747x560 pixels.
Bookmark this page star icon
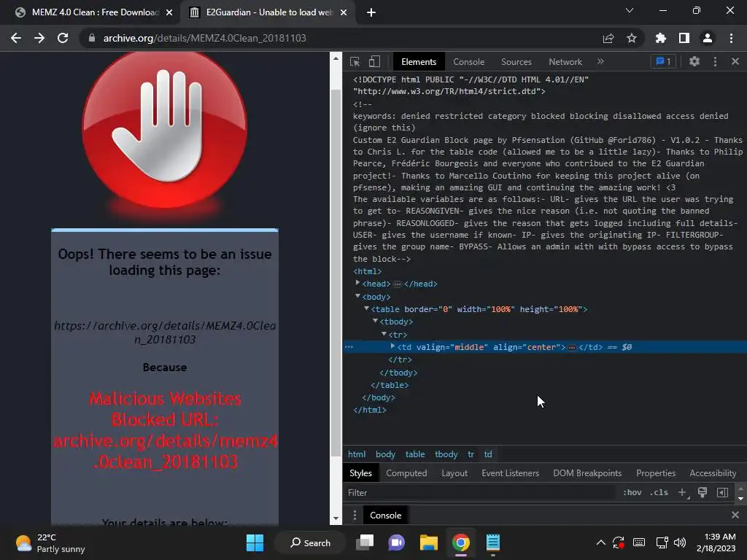(632, 38)
